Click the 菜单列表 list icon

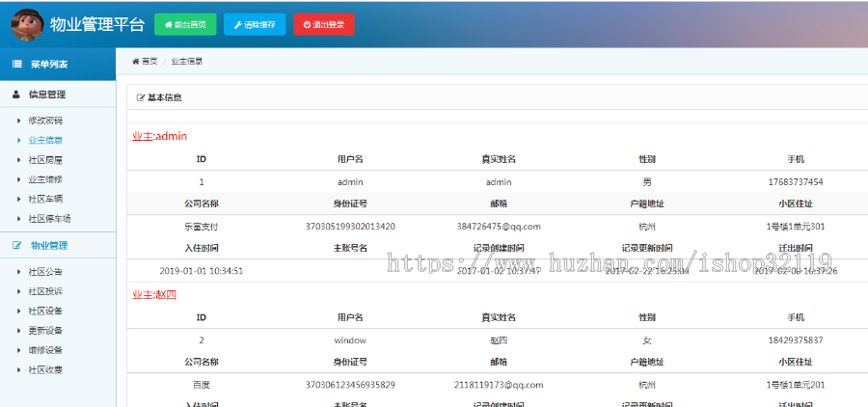[x=17, y=65]
